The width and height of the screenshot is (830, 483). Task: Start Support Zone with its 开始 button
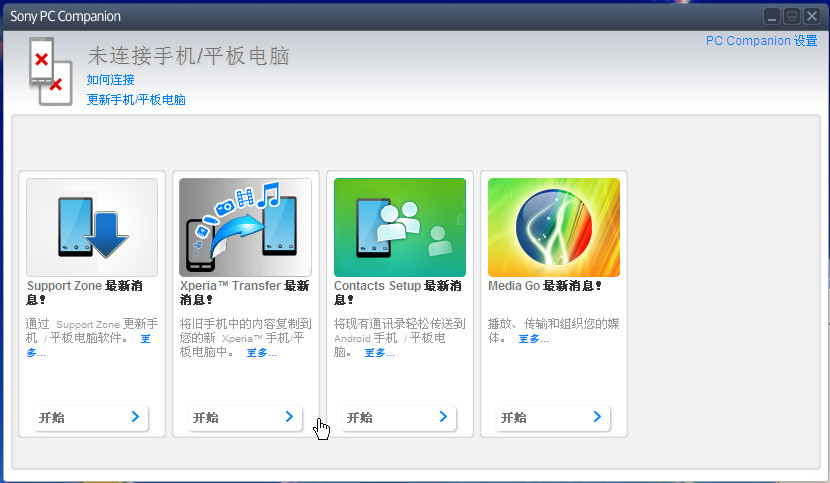pos(91,418)
